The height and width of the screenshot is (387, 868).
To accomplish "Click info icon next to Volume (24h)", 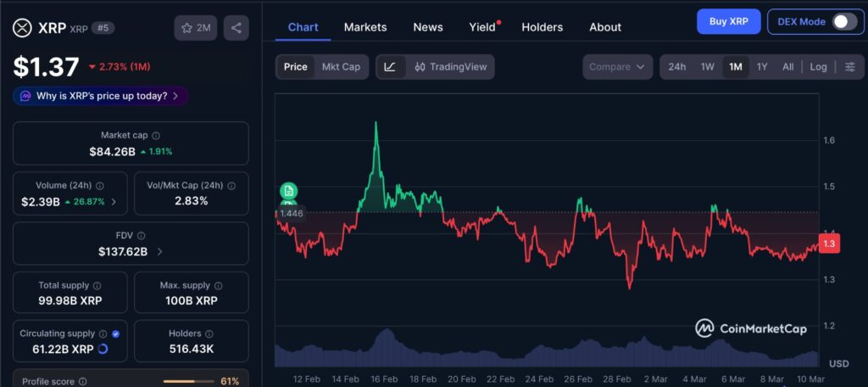I will (100, 186).
